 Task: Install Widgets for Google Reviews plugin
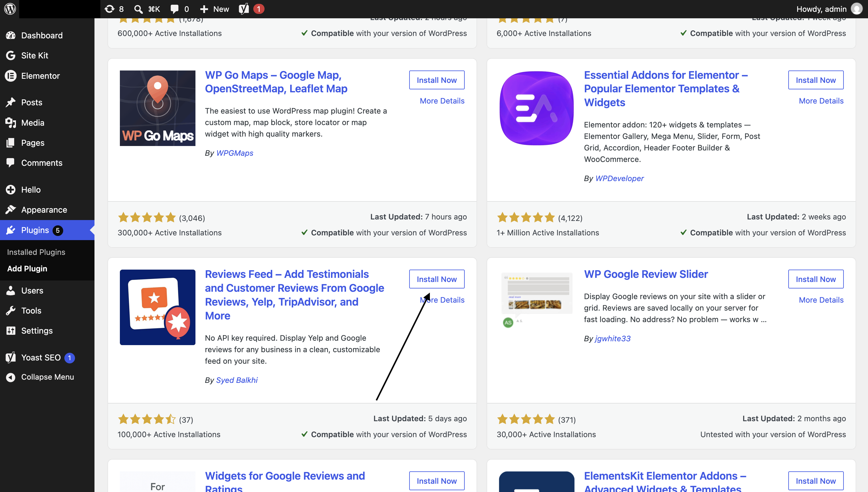pos(437,480)
